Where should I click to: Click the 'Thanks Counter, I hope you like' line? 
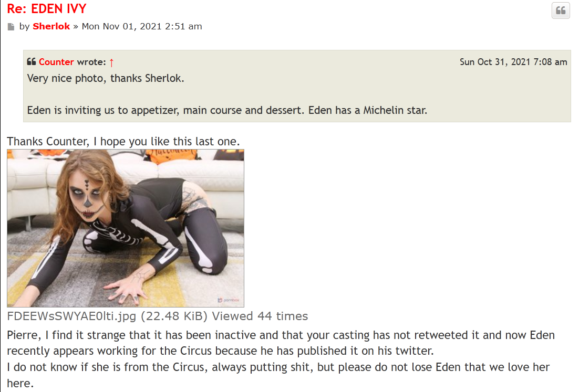pyautogui.click(x=123, y=142)
